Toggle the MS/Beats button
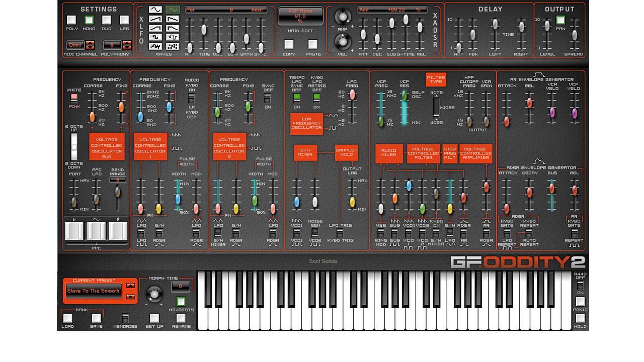The image size is (644, 362). tap(181, 302)
